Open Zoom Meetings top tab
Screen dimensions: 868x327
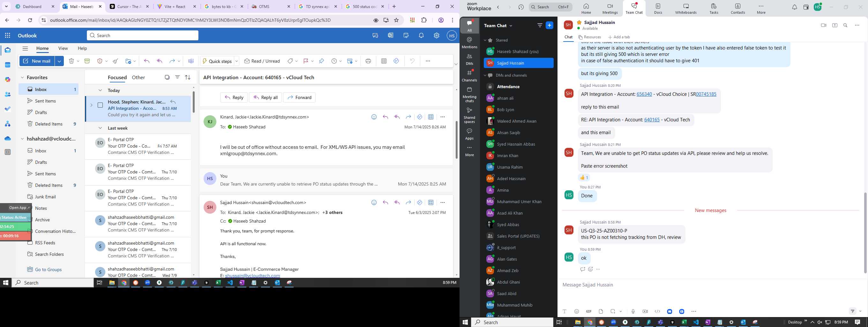[x=610, y=9]
